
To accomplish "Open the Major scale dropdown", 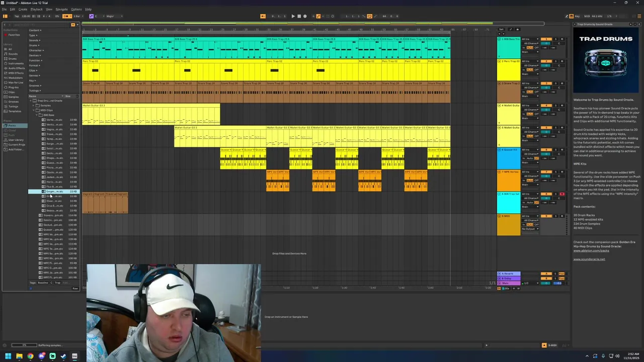I will 114,16.
